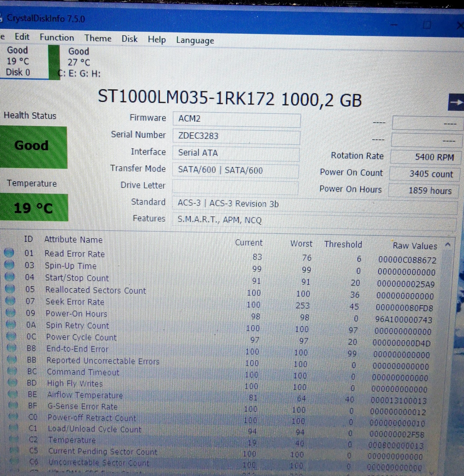The height and width of the screenshot is (476, 464).
Task: Click the status icon for Read Error Rate
Action: pos(9,253)
